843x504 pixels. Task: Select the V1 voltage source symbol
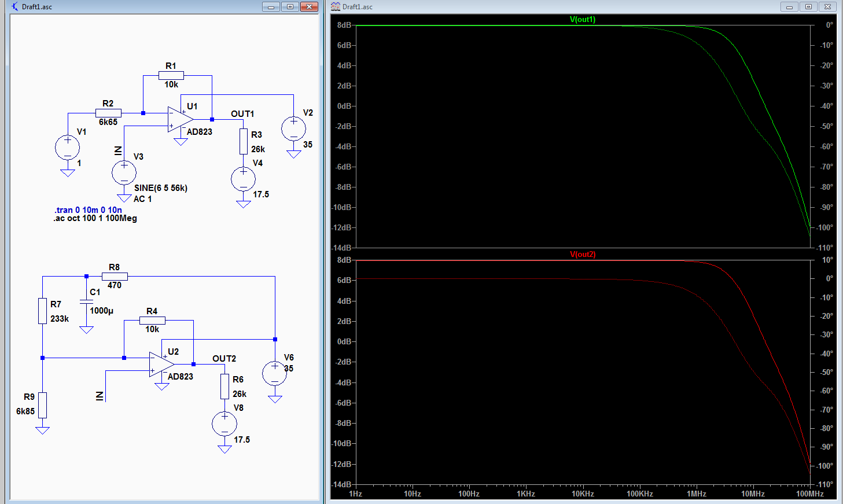tap(67, 148)
